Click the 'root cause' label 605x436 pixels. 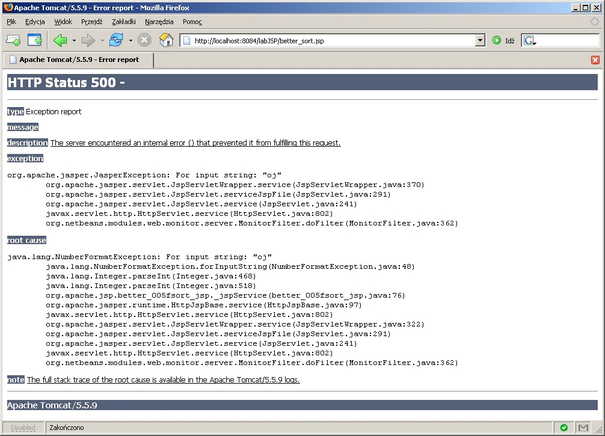click(x=27, y=240)
